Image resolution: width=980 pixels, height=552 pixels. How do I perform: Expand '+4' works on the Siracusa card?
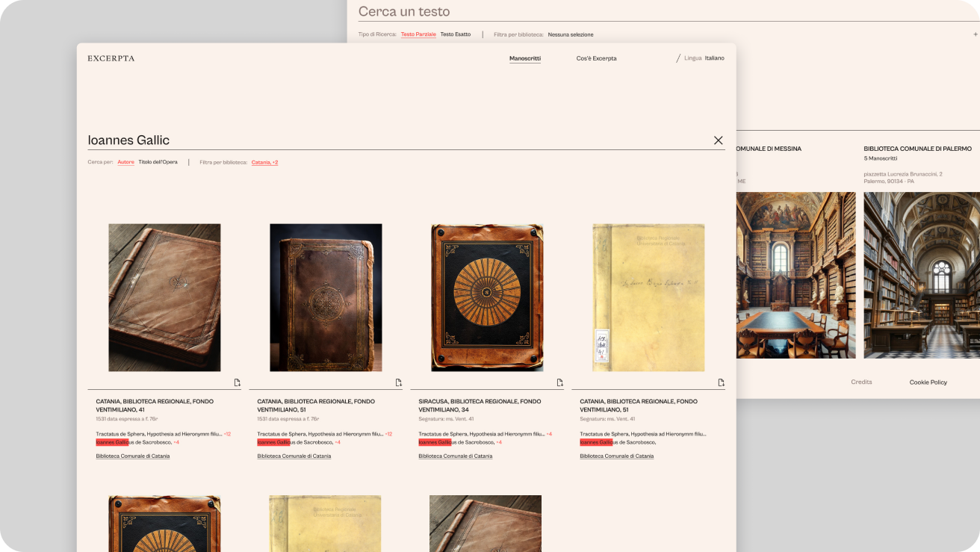pyautogui.click(x=549, y=434)
